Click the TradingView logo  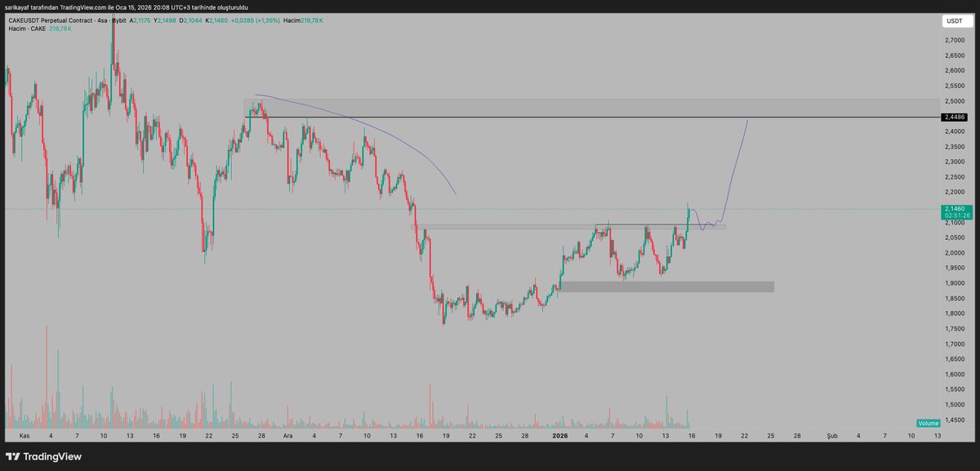tap(43, 456)
